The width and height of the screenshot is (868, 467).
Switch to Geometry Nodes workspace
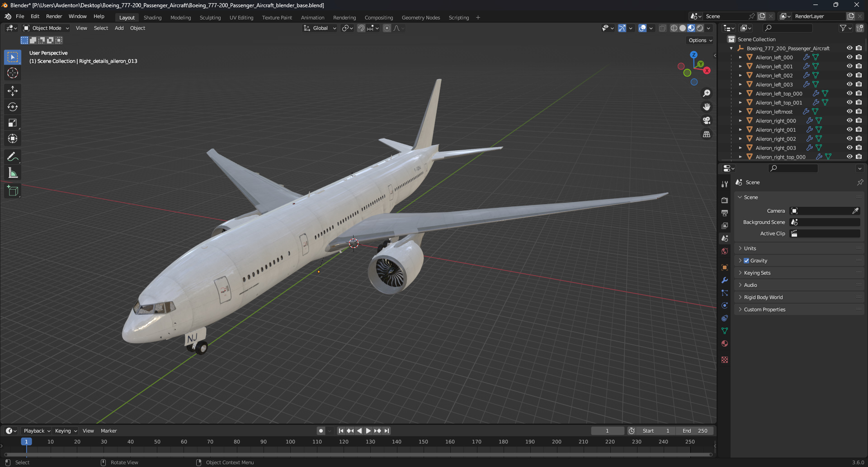tap(420, 18)
